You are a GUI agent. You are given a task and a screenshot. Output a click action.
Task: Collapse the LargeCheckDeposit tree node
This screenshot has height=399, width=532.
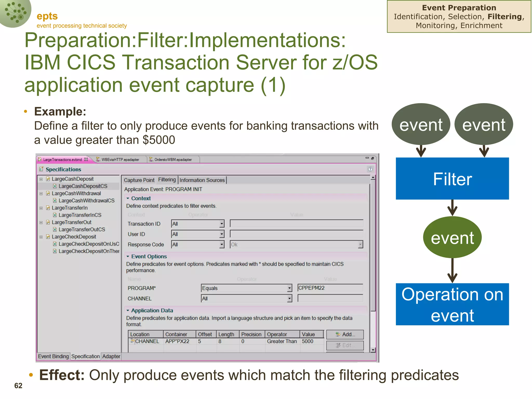pyautogui.click(x=41, y=237)
